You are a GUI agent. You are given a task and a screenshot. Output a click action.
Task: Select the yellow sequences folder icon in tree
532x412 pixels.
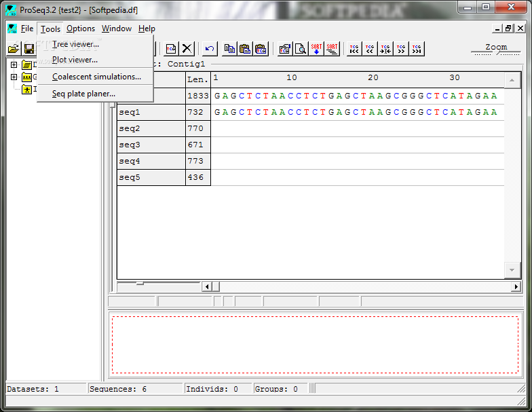(x=27, y=64)
